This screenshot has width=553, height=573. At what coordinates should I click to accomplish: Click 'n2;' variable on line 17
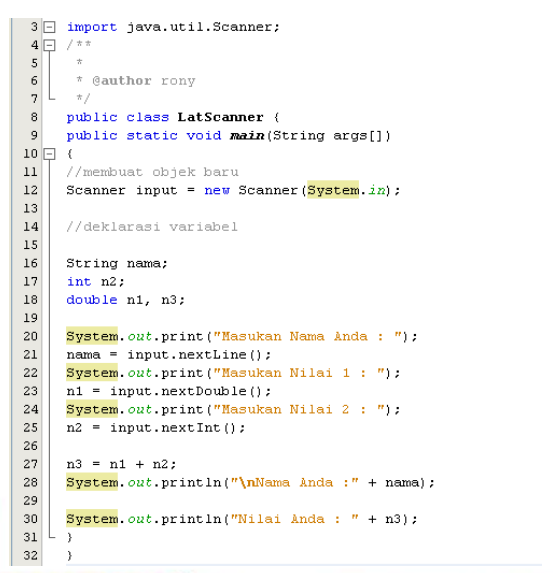coord(113,282)
